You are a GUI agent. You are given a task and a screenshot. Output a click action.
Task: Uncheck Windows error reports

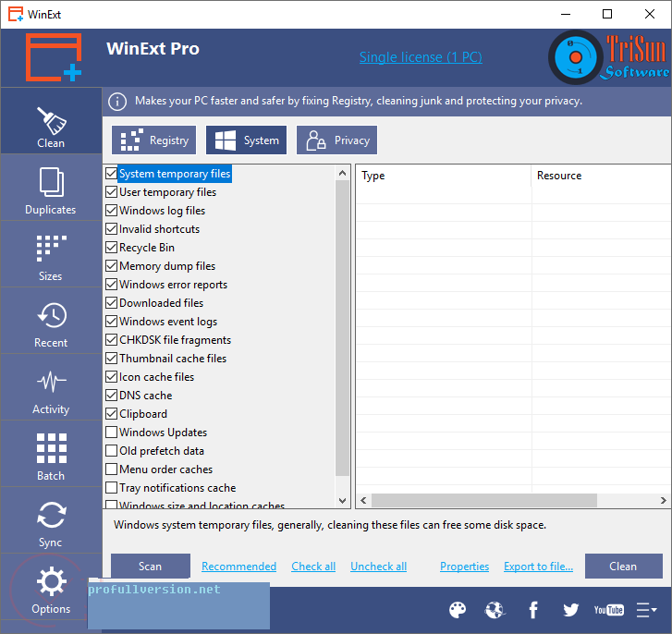coord(112,284)
